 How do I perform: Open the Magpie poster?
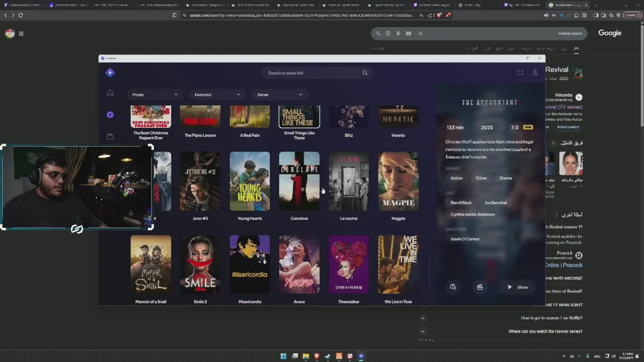398,181
